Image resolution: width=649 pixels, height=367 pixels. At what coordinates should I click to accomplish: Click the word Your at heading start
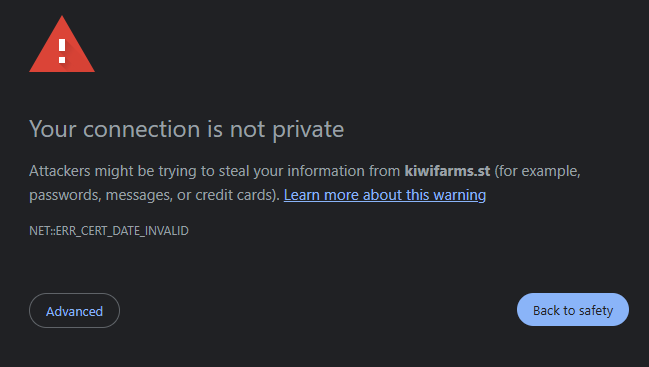(53, 130)
